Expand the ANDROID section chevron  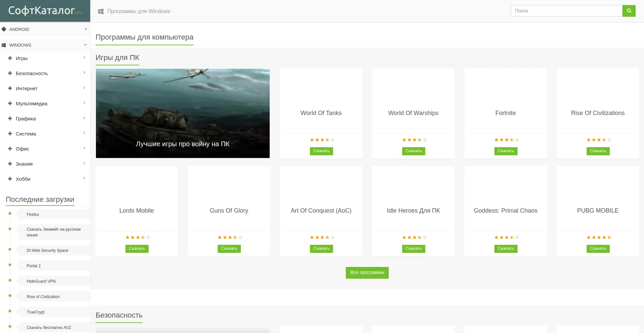86,29
